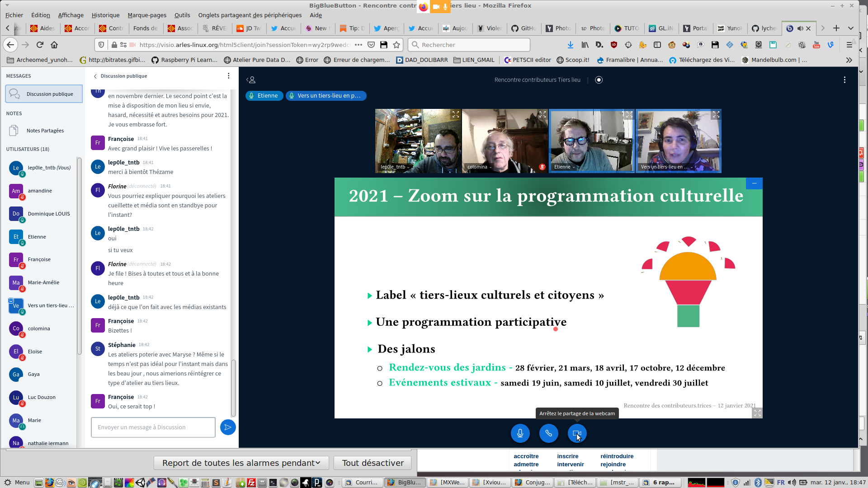Send chat message with arrow button

[228, 427]
